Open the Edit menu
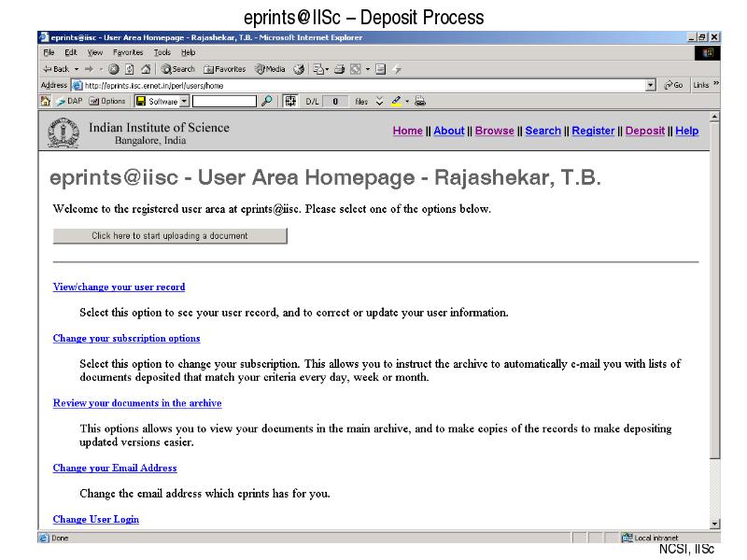The image size is (747, 560). pos(71,52)
